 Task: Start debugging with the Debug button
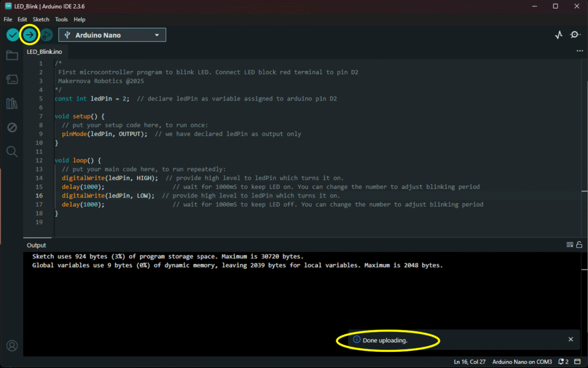(46, 35)
